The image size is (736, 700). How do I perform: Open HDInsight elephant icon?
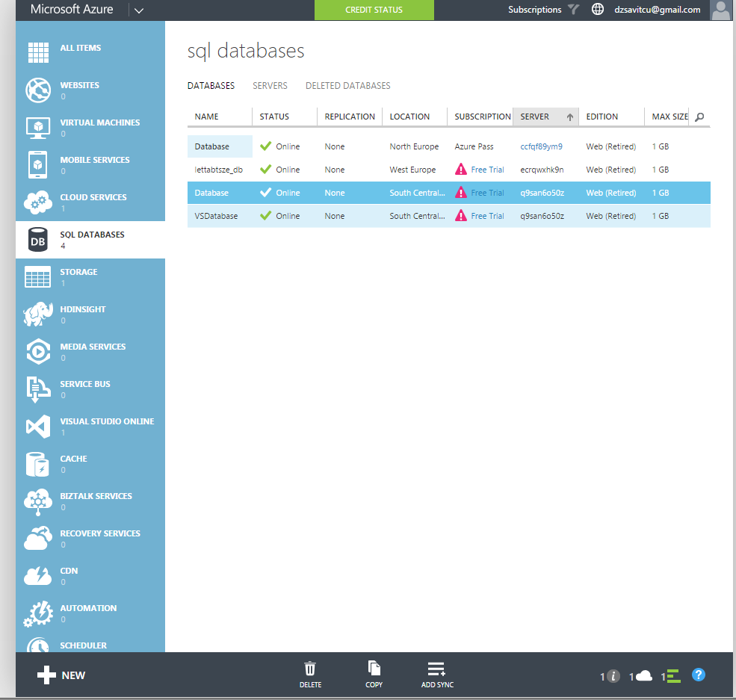click(38, 315)
